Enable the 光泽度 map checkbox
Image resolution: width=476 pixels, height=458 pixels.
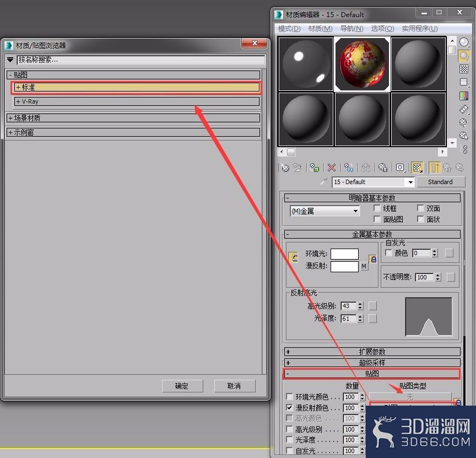click(x=290, y=440)
